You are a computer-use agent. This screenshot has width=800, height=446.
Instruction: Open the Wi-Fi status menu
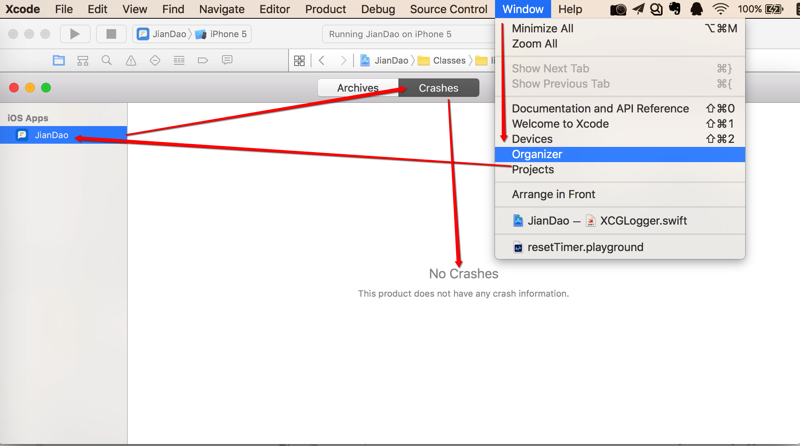[720, 9]
